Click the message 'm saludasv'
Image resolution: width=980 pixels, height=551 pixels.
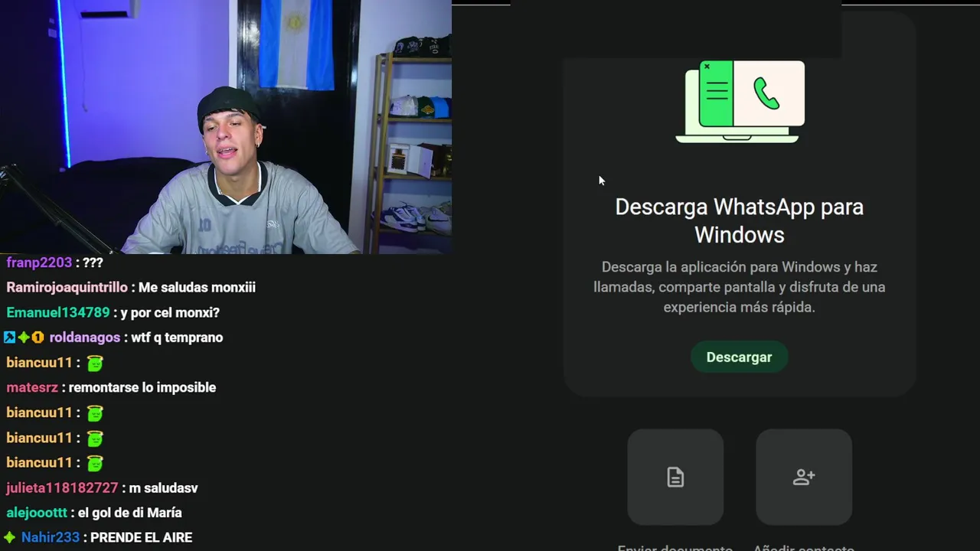click(164, 488)
